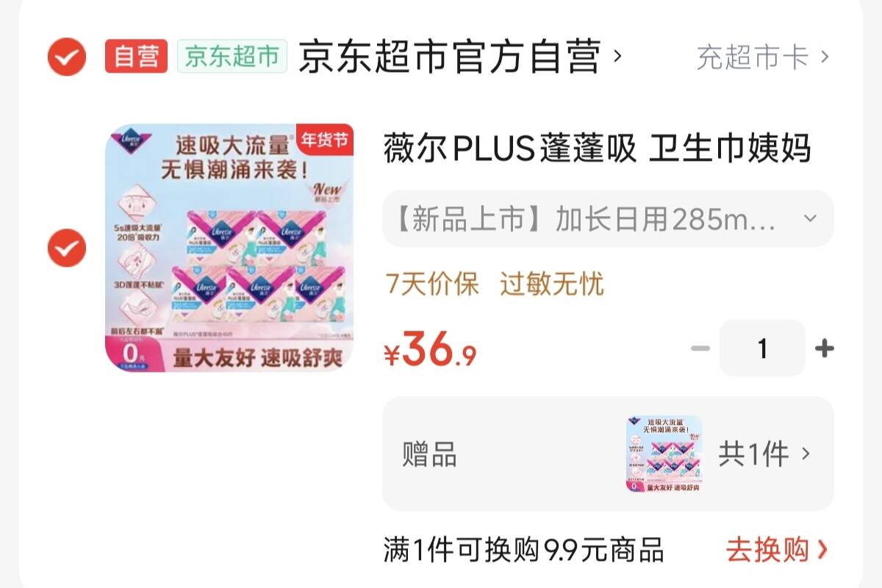Viewport: 882px width, 588px height.
Task: Open the 薇尔 sanitary pad product image
Action: pos(229,248)
